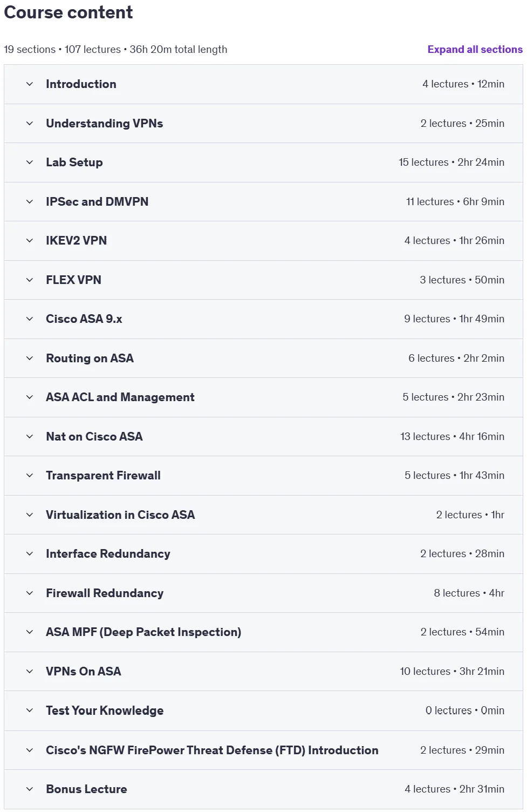Open the Lab Setup section chevron

pyautogui.click(x=30, y=163)
